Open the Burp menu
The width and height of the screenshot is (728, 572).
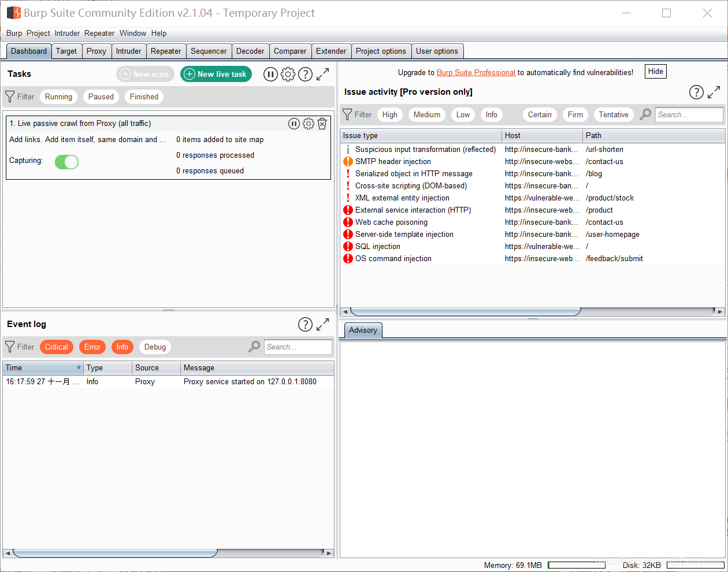pyautogui.click(x=14, y=33)
